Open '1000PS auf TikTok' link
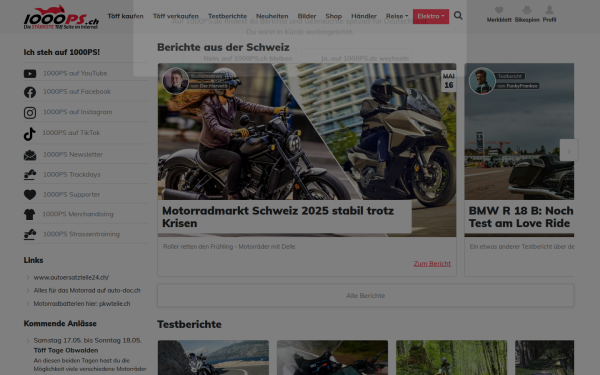600x375 pixels. pos(71,132)
